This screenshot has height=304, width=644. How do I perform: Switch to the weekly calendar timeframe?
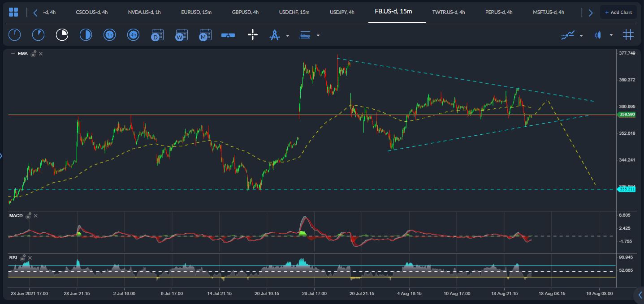click(181, 34)
